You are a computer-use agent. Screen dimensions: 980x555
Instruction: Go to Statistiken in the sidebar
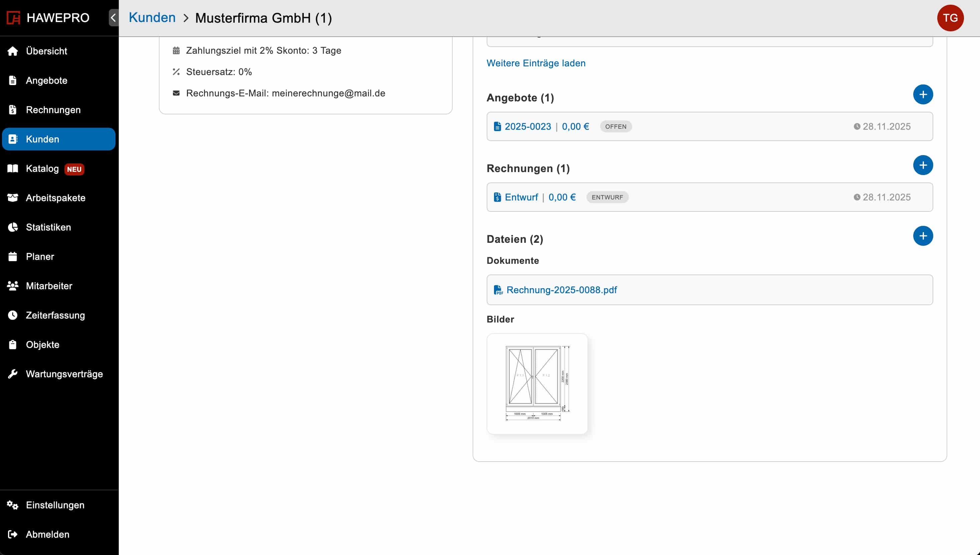tap(48, 227)
